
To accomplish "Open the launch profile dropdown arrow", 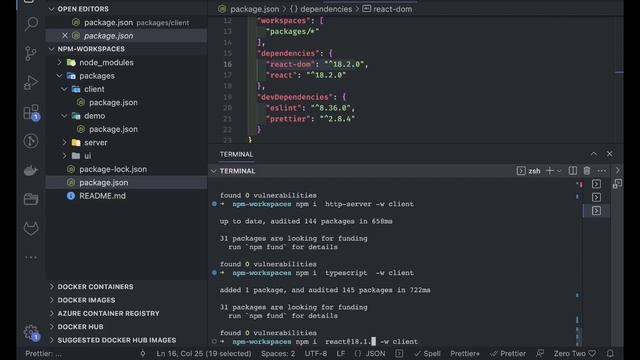I will coord(559,171).
